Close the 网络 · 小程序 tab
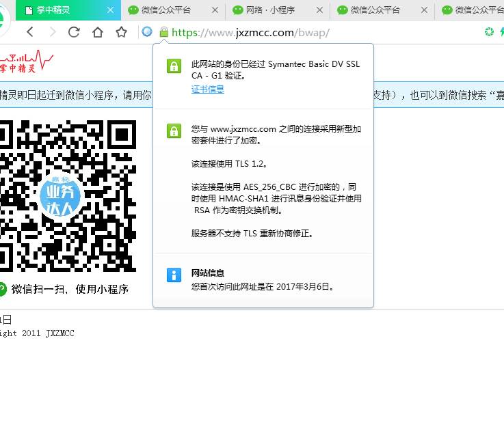 click(319, 10)
